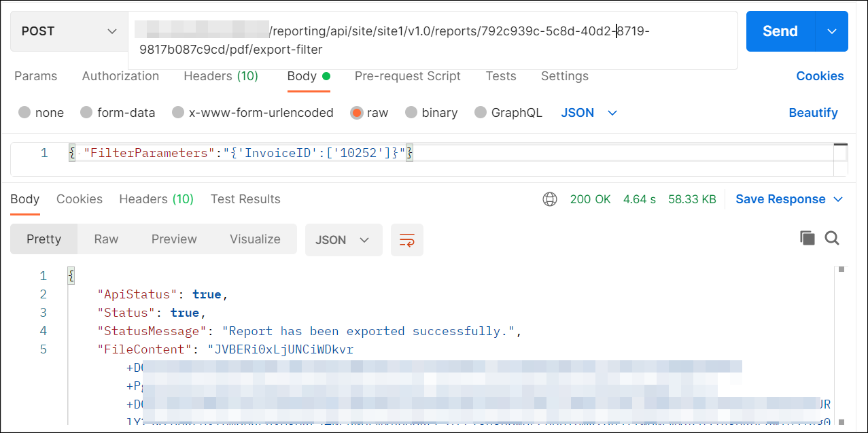Open the request body JSON format dropdown
The height and width of the screenshot is (433, 868).
click(589, 113)
